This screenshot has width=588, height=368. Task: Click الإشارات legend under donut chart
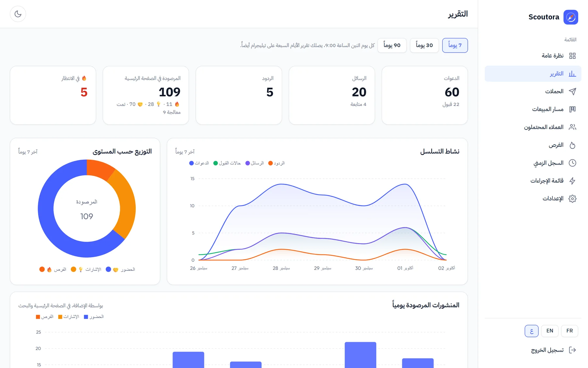point(86,270)
